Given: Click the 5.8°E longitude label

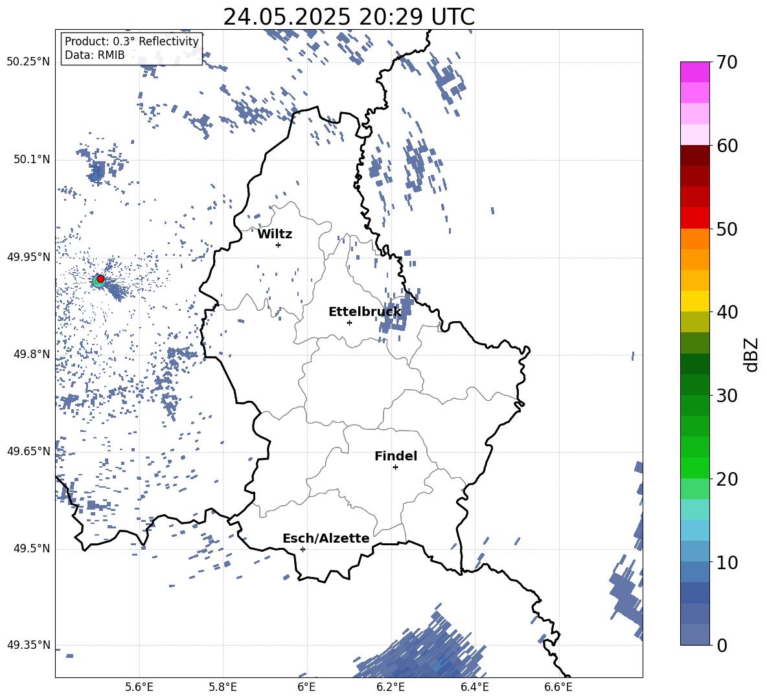Looking at the screenshot, I should tap(223, 687).
